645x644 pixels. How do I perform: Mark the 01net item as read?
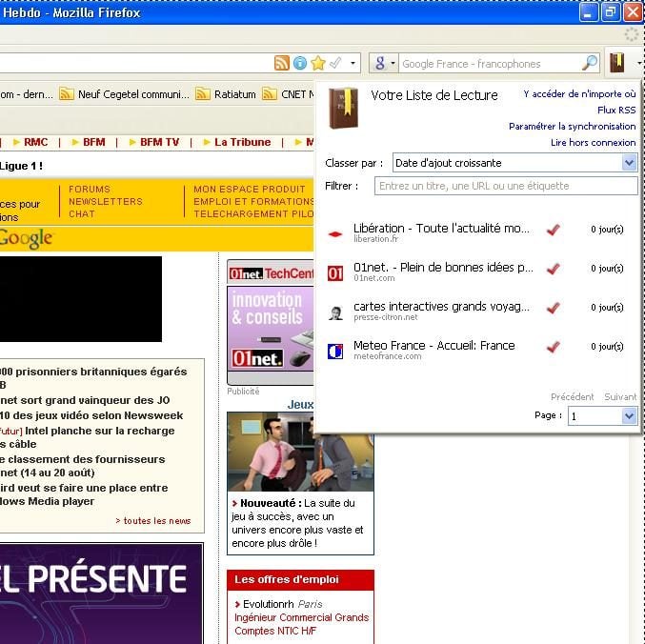(x=553, y=269)
